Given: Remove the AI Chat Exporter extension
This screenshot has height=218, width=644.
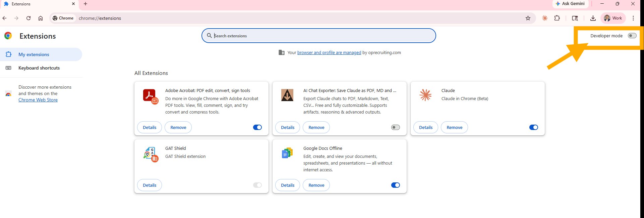Looking at the screenshot, I should 316,127.
